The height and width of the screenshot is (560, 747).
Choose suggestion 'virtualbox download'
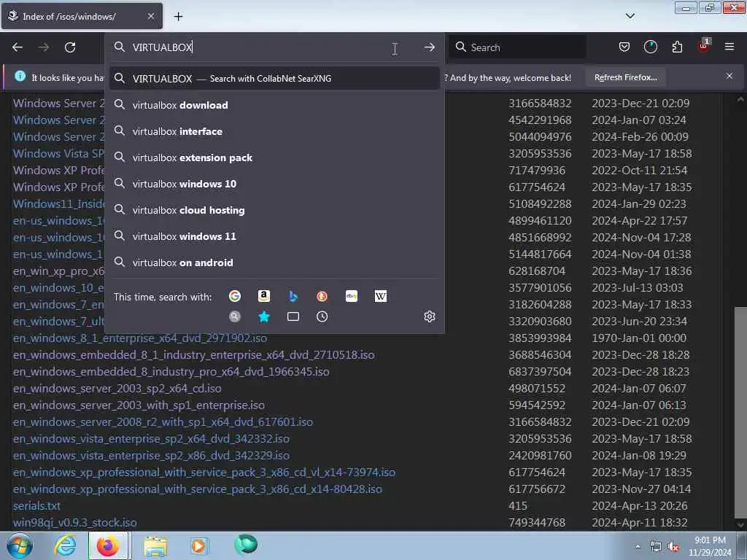(x=274, y=105)
